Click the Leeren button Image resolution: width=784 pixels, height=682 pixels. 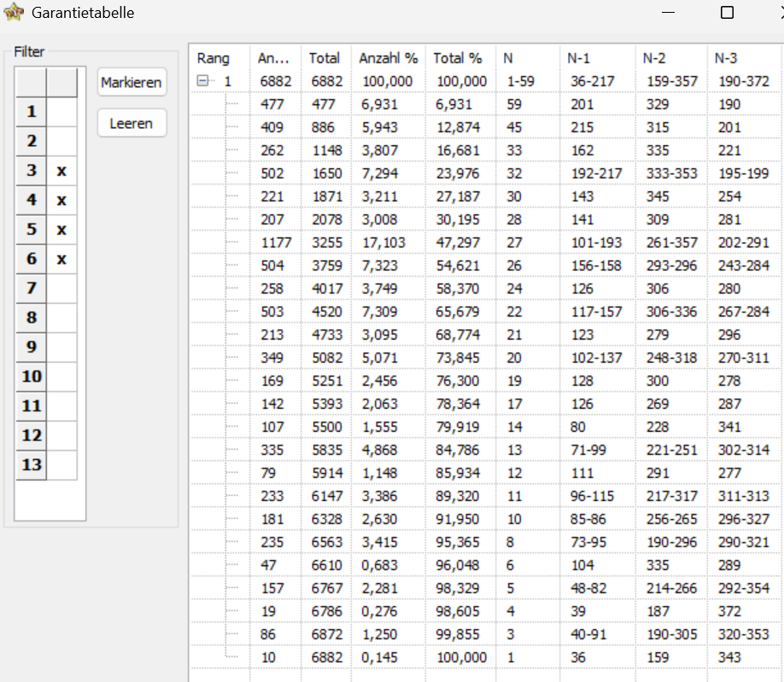click(132, 124)
